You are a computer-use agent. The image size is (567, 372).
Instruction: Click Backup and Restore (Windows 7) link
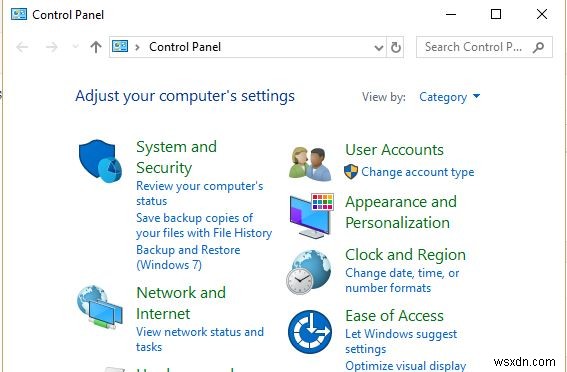point(188,257)
